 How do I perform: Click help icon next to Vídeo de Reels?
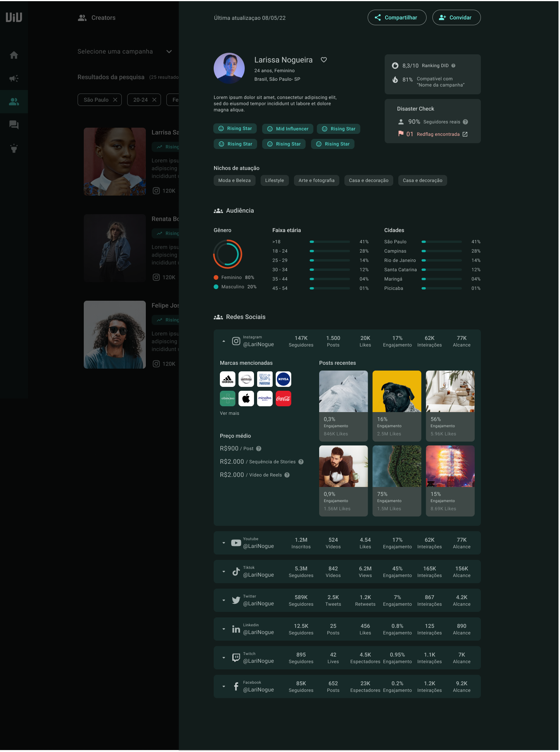287,475
